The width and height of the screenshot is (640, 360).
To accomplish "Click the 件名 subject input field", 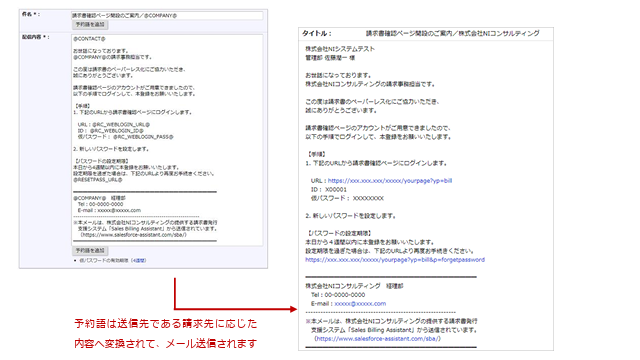I will pyautogui.click(x=167, y=16).
